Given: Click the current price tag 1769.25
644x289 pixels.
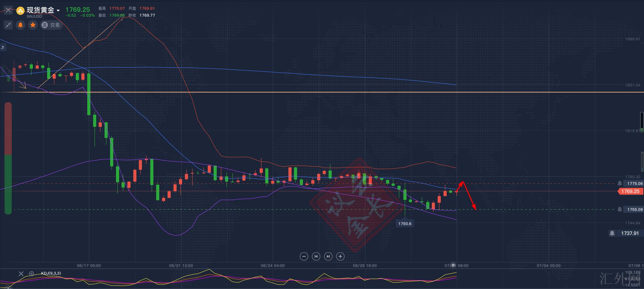Looking at the screenshot, I should coord(630,191).
